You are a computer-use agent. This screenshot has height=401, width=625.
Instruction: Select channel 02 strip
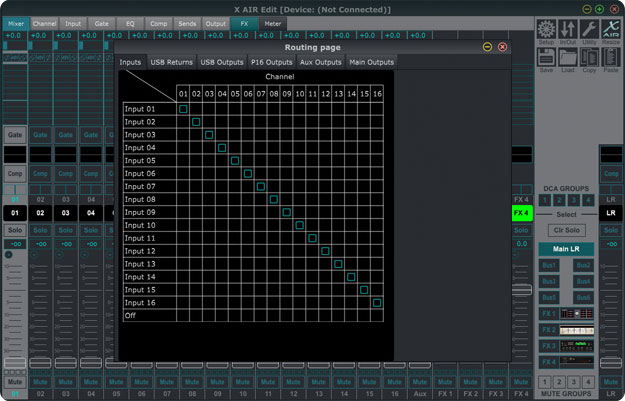coord(40,213)
